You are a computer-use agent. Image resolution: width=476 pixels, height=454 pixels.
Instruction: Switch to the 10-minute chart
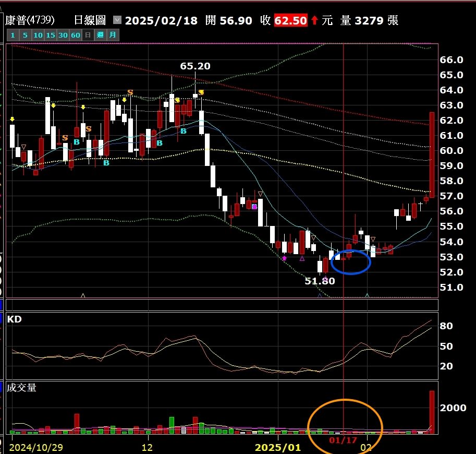pos(38,35)
